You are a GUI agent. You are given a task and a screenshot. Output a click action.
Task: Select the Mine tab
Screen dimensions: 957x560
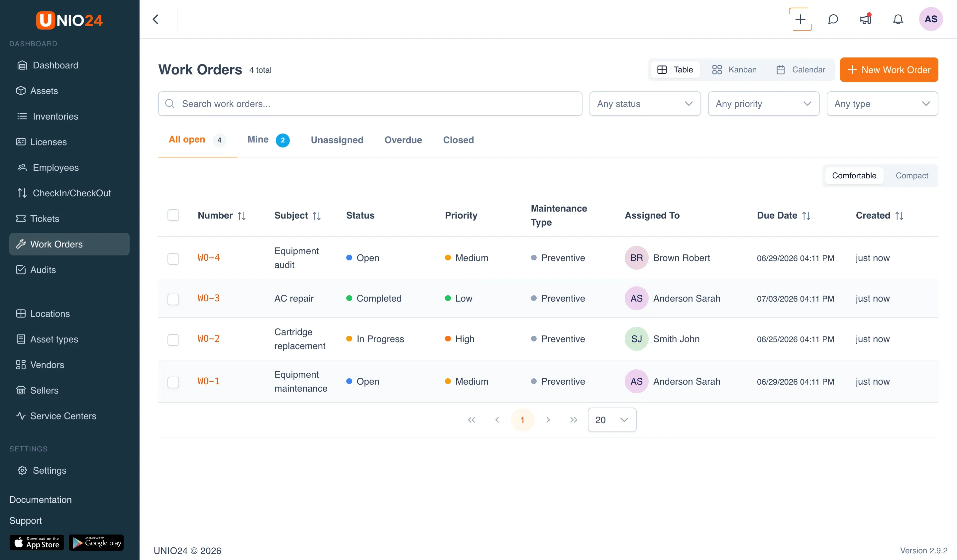(x=268, y=140)
